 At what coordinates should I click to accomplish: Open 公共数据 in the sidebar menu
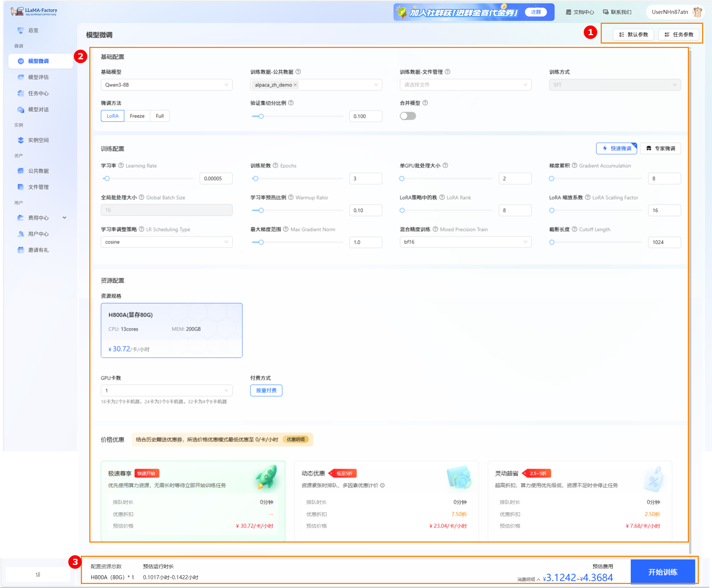click(x=38, y=171)
